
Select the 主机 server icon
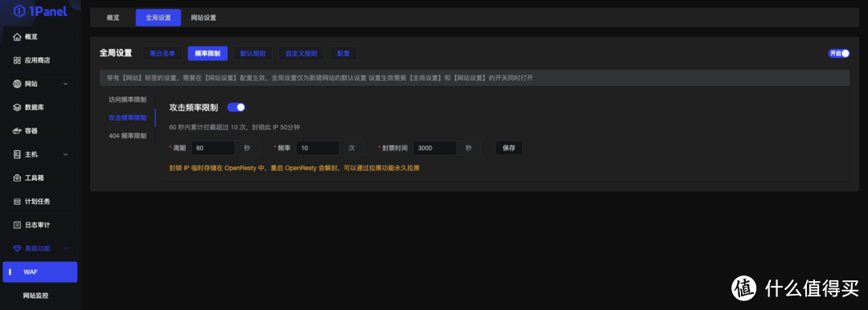pyautogui.click(x=17, y=154)
